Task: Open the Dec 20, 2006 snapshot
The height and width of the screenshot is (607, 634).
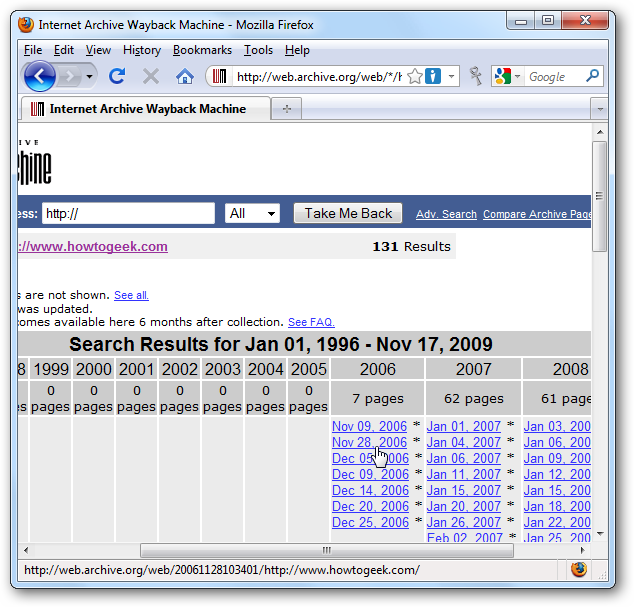Action: (x=370, y=506)
